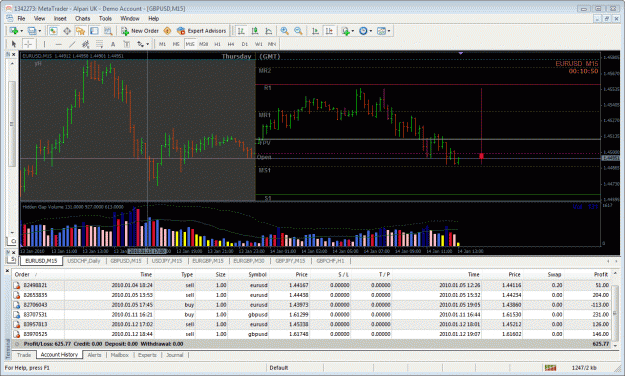Select the Fibonacci retracement tool
The height and width of the screenshot is (376, 625).
(99, 44)
